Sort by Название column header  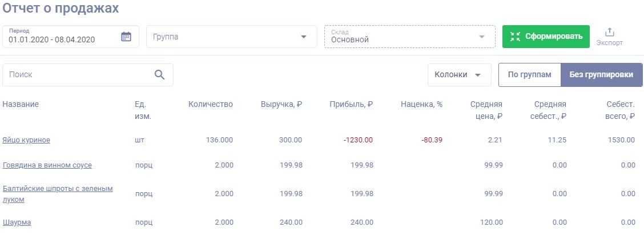pyautogui.click(x=21, y=104)
